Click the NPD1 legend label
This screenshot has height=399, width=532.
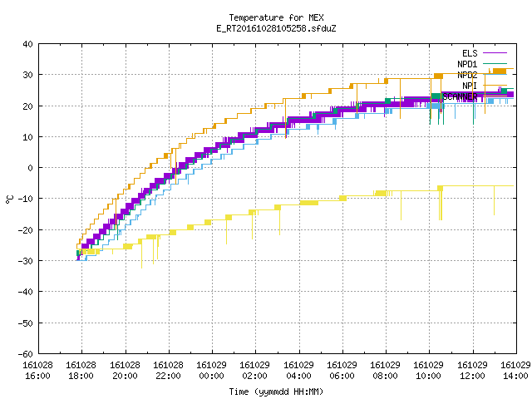point(467,64)
